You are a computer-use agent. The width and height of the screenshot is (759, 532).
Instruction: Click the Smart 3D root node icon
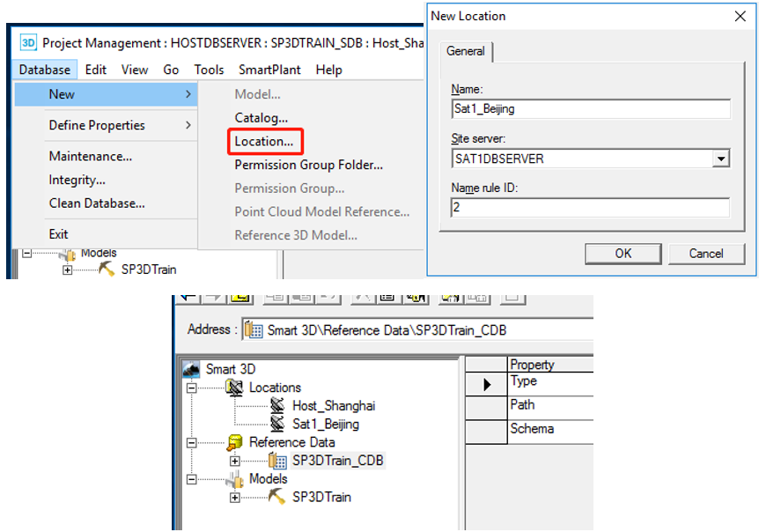coord(191,369)
